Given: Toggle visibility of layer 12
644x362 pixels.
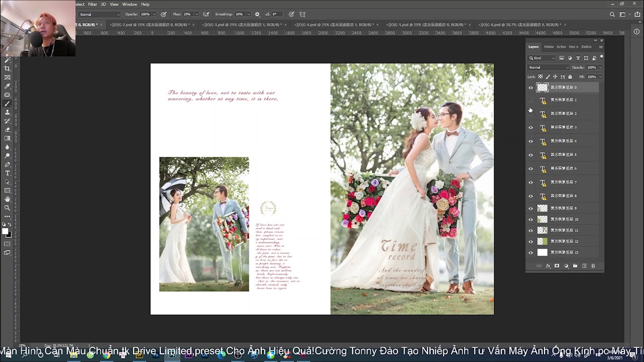Looking at the screenshot, I should pos(530,241).
